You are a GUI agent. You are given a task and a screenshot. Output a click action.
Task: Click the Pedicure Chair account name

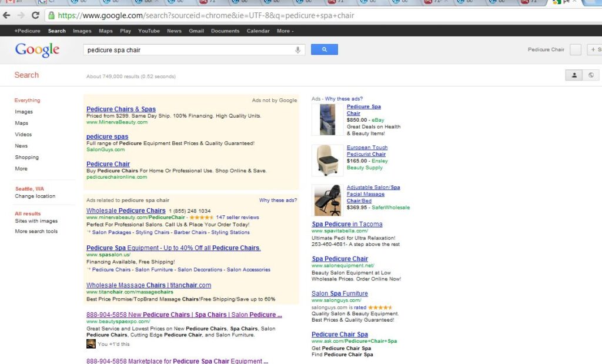coord(546,49)
